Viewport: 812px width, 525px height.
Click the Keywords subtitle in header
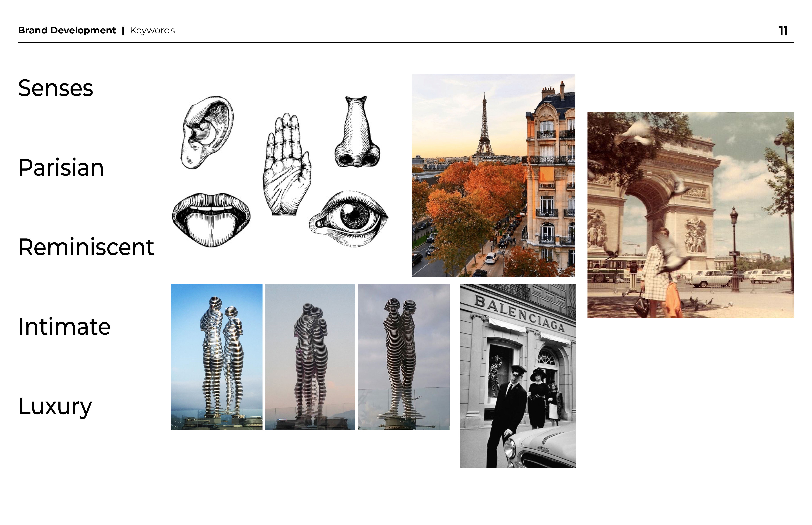152,30
